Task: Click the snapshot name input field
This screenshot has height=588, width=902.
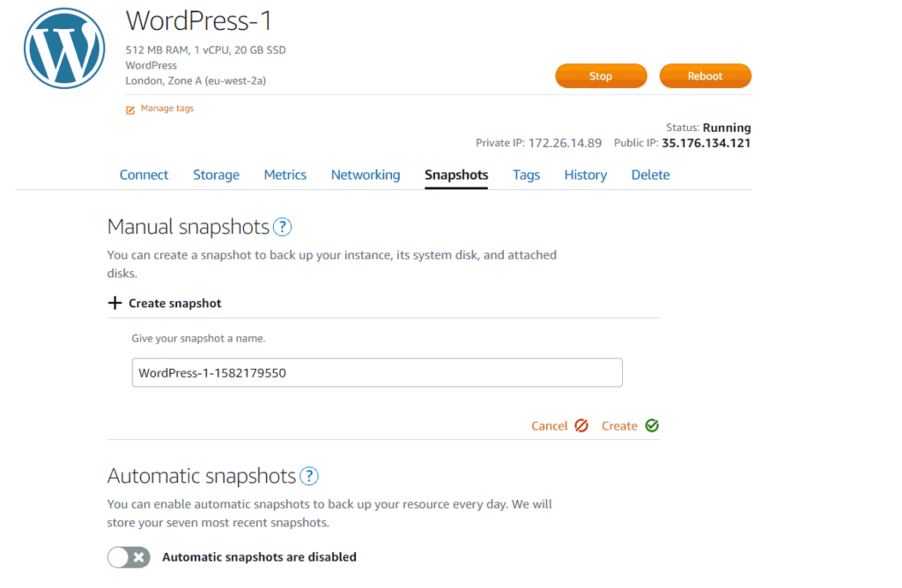Action: click(377, 372)
